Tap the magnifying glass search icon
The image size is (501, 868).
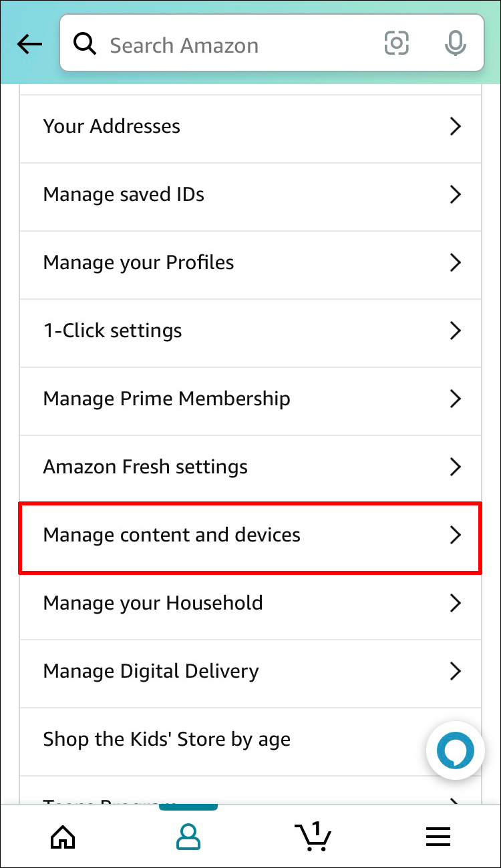click(85, 45)
